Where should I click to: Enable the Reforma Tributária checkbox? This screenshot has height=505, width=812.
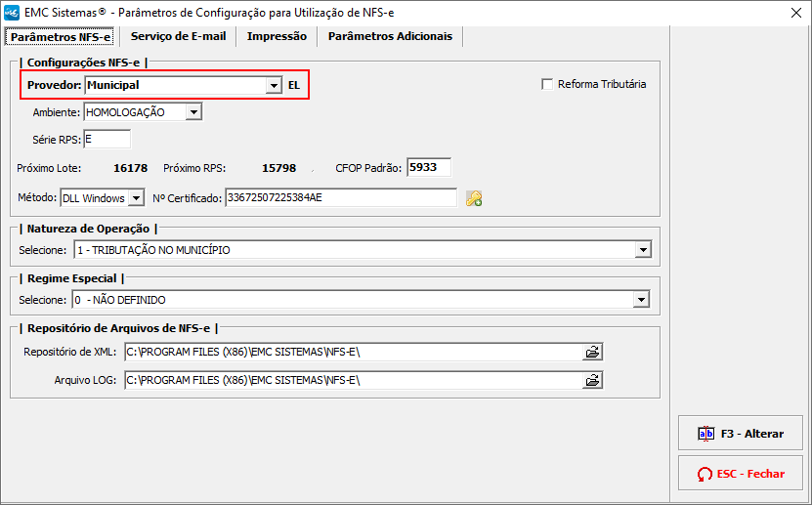pyautogui.click(x=547, y=84)
